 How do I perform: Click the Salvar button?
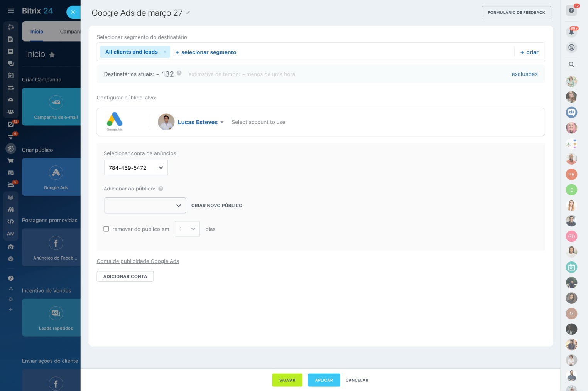click(287, 380)
